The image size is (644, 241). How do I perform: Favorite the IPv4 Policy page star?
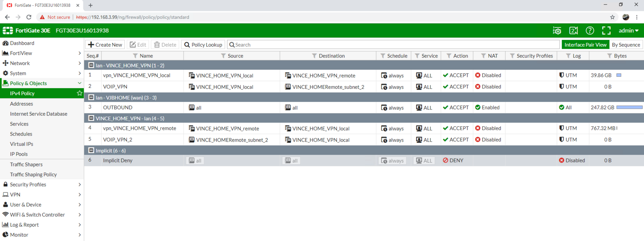pyautogui.click(x=79, y=93)
